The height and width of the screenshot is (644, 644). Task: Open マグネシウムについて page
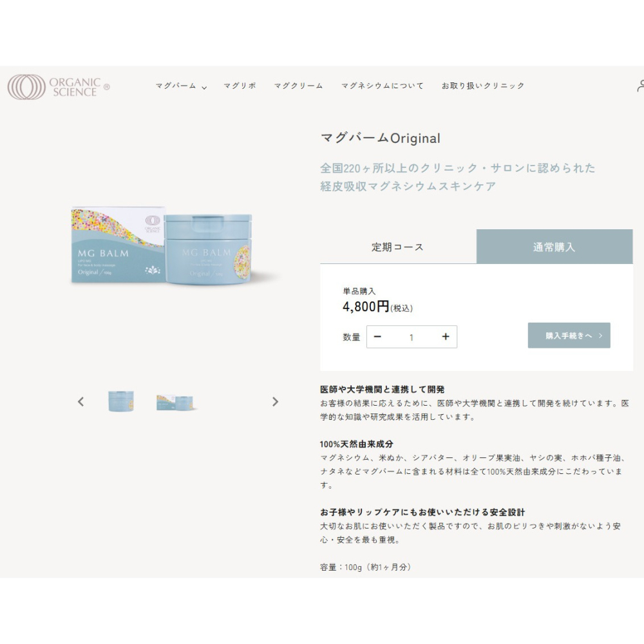[382, 86]
